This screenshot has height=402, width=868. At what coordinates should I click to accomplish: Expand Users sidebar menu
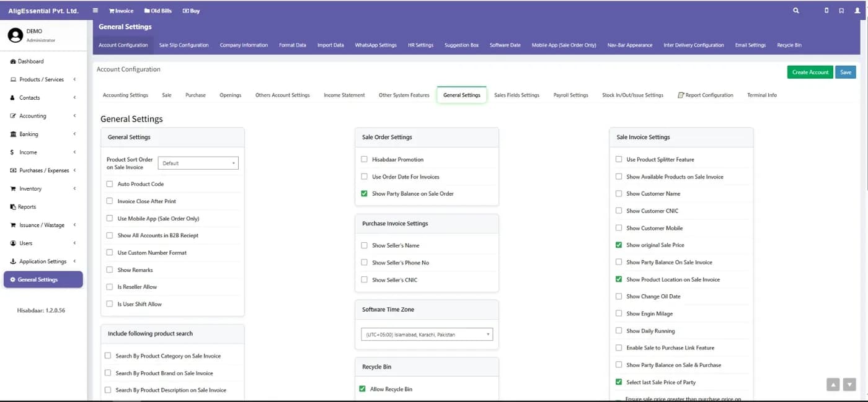[43, 243]
